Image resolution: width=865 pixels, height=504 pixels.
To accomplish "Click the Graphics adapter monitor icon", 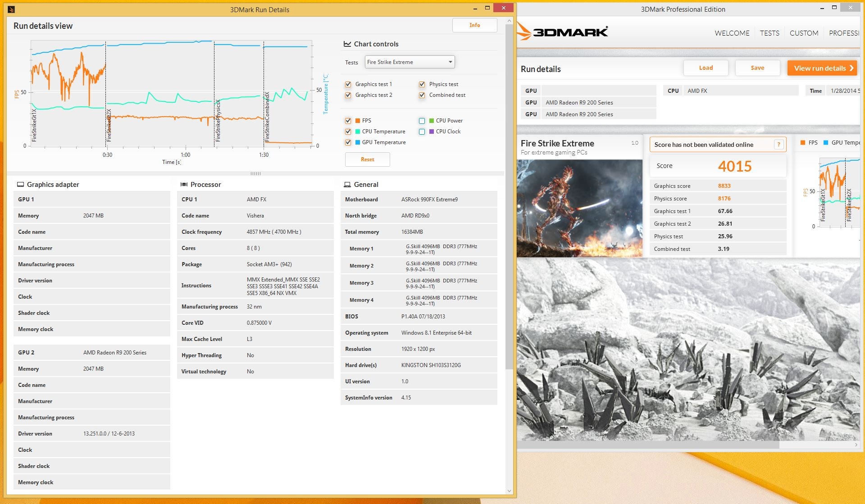I will coord(20,184).
